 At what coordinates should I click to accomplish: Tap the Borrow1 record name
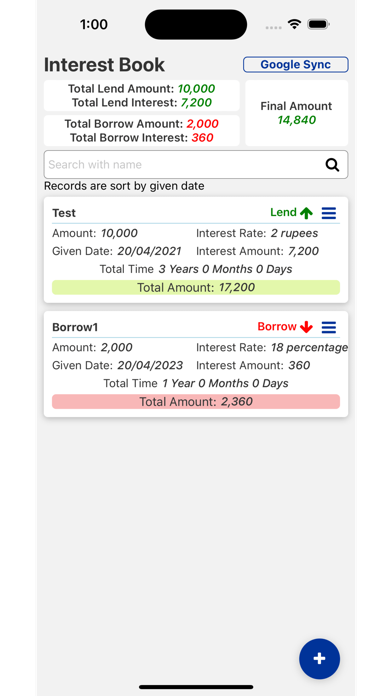(x=75, y=328)
